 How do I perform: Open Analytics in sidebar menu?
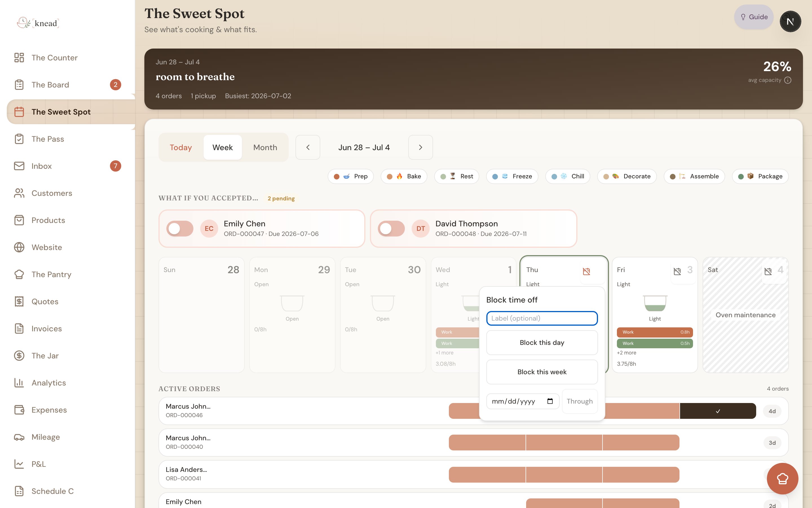click(67, 383)
